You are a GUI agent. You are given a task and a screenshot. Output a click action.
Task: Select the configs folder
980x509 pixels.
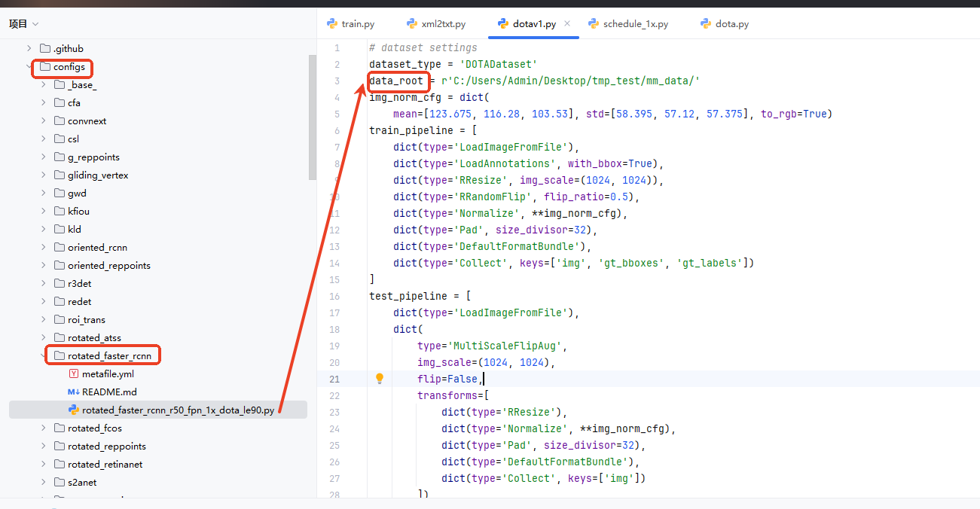pos(69,66)
